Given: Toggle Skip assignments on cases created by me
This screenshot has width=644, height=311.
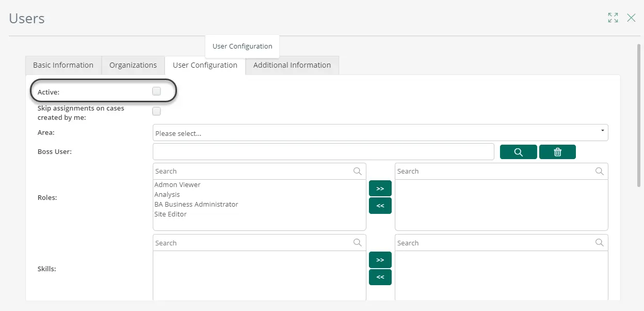Looking at the screenshot, I should [x=156, y=111].
